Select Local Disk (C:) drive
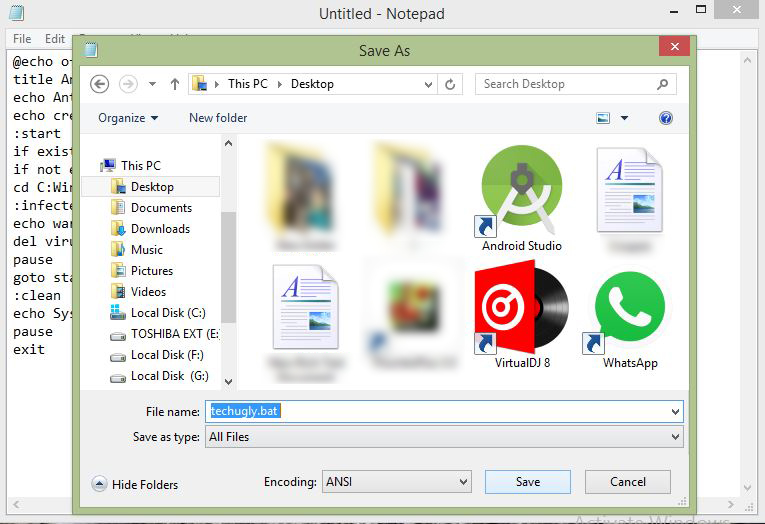Image resolution: width=765 pixels, height=524 pixels. 158,313
